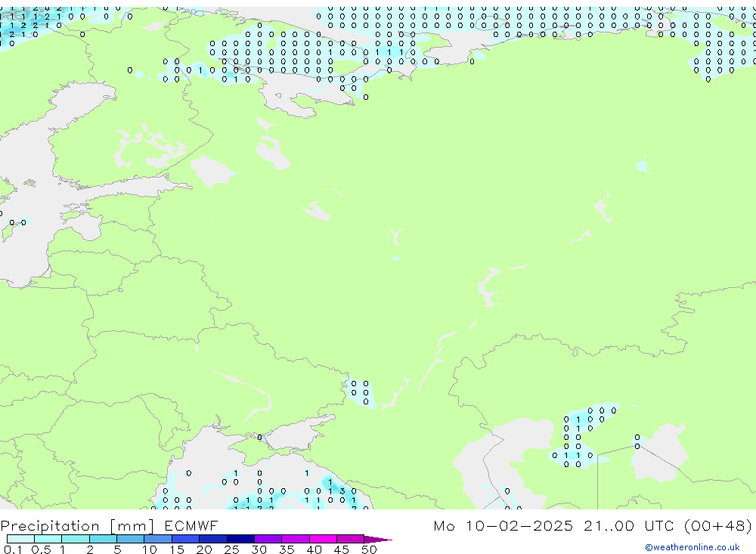Click the "UTC" timezone label

(659, 525)
